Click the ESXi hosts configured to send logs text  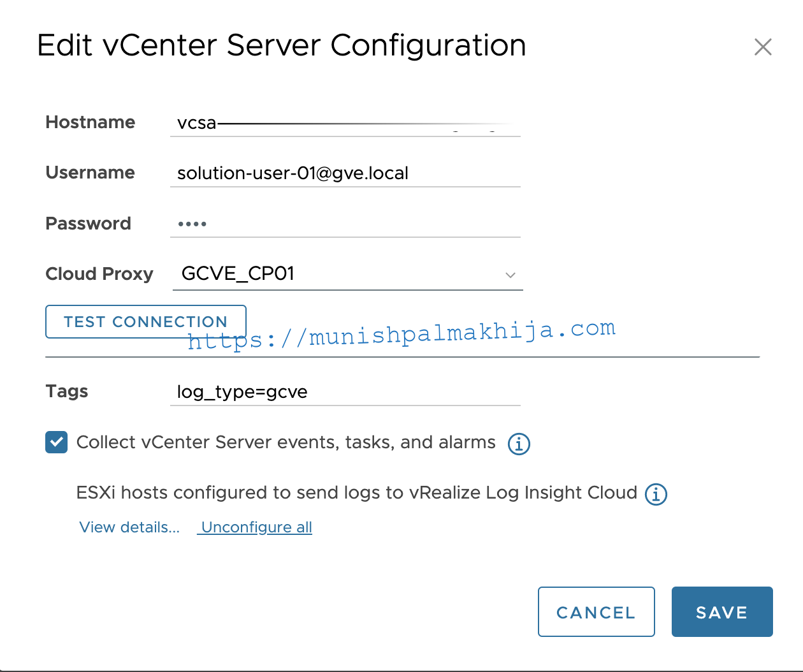pyautogui.click(x=357, y=493)
